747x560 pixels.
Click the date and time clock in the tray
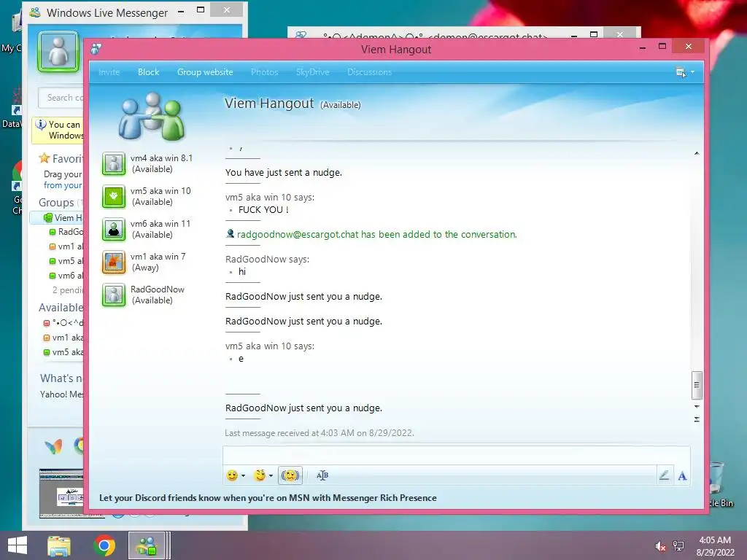(x=715, y=546)
